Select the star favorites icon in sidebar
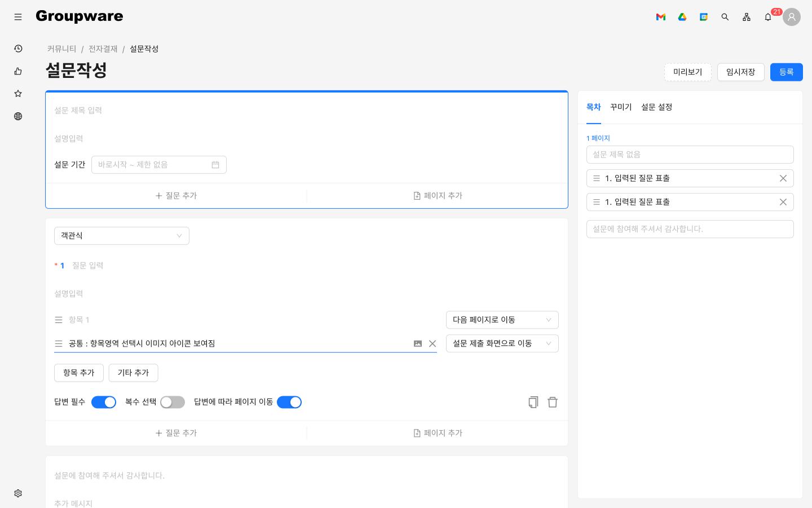812x508 pixels. [x=18, y=94]
